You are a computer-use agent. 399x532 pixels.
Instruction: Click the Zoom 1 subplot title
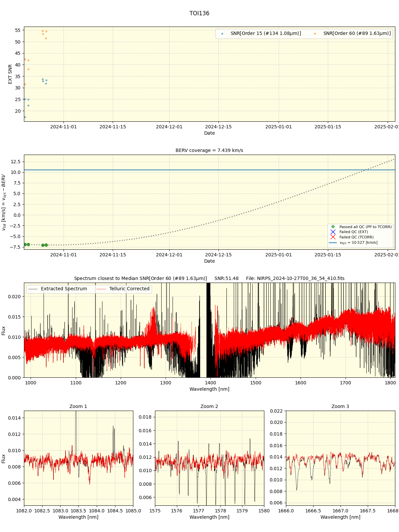pos(78,406)
